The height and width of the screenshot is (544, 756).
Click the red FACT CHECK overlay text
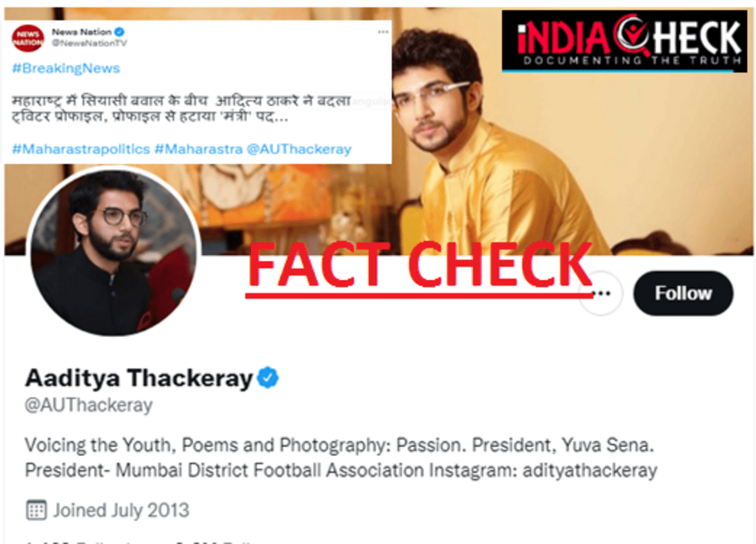coord(420,268)
